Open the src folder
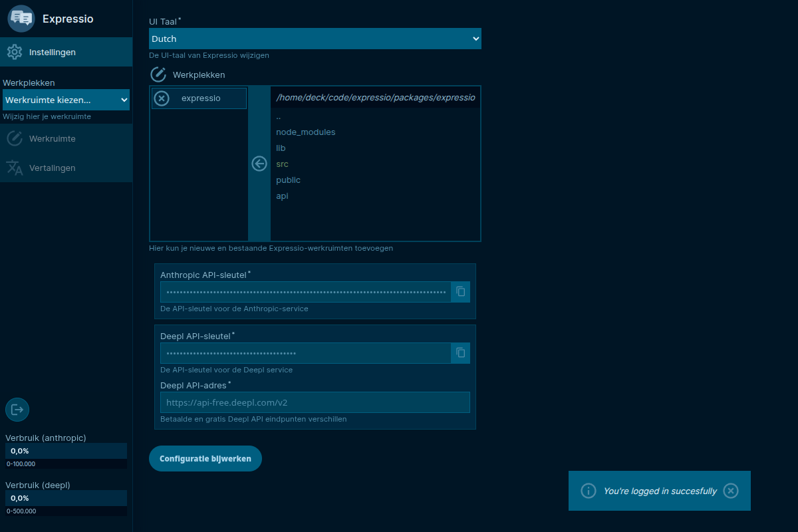This screenshot has height=532, width=798. [283, 164]
